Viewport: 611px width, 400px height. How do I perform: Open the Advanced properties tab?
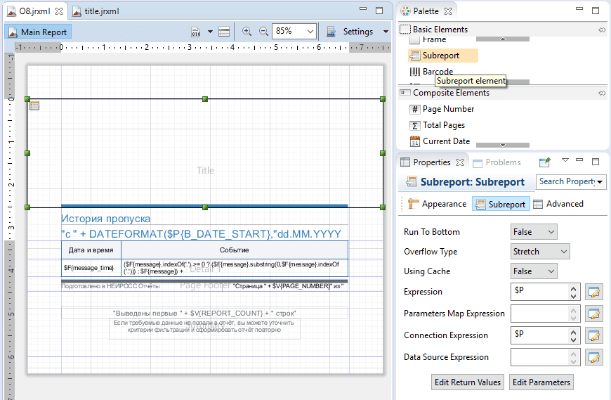[558, 204]
